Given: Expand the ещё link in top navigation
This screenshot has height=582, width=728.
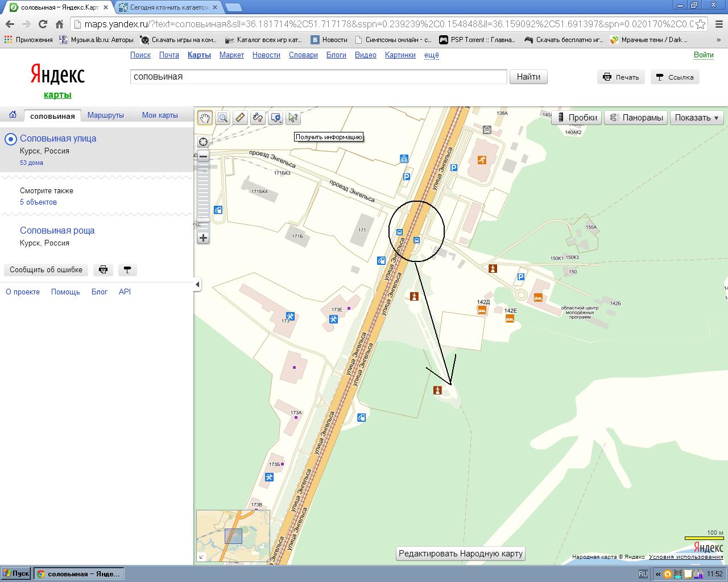Looking at the screenshot, I should 432,55.
